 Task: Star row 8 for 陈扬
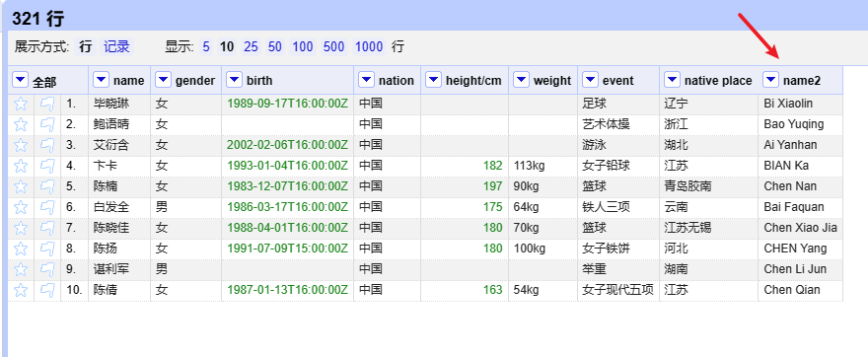[21, 249]
